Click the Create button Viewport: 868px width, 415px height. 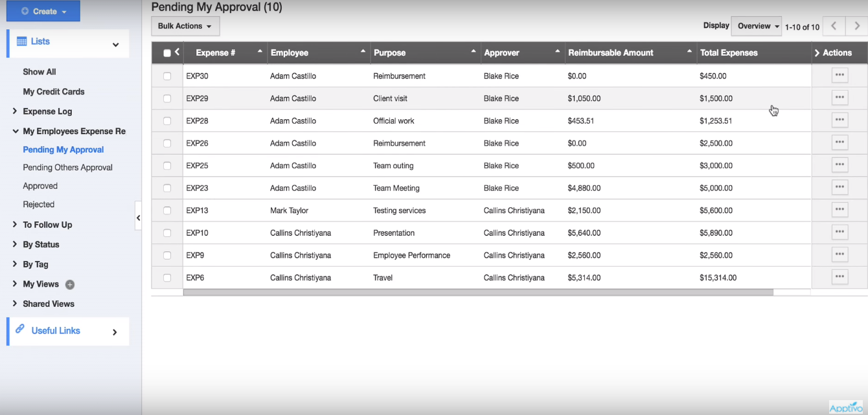click(43, 10)
